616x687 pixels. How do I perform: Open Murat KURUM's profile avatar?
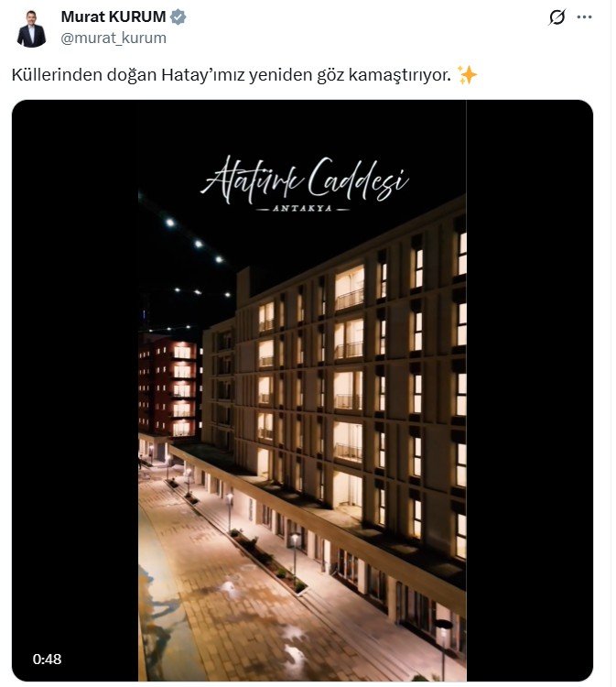coord(31,27)
